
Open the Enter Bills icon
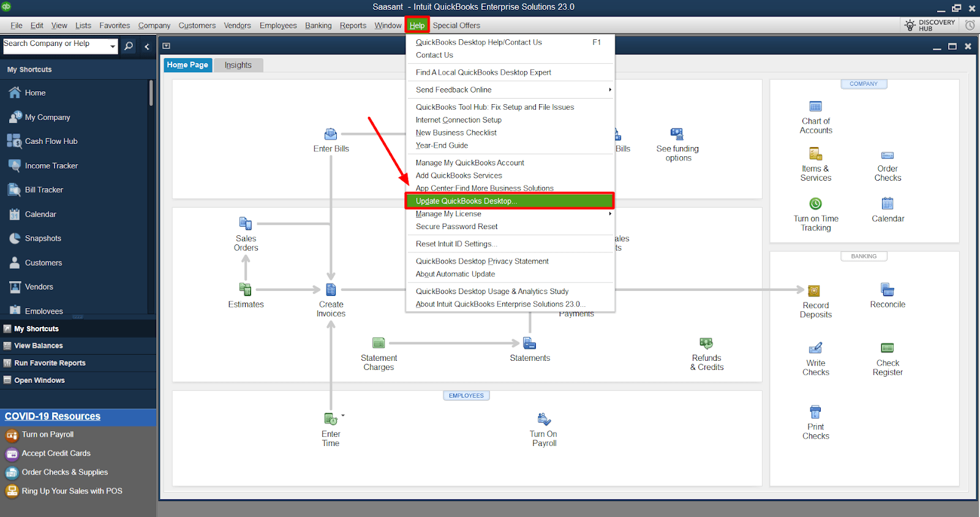coord(331,134)
